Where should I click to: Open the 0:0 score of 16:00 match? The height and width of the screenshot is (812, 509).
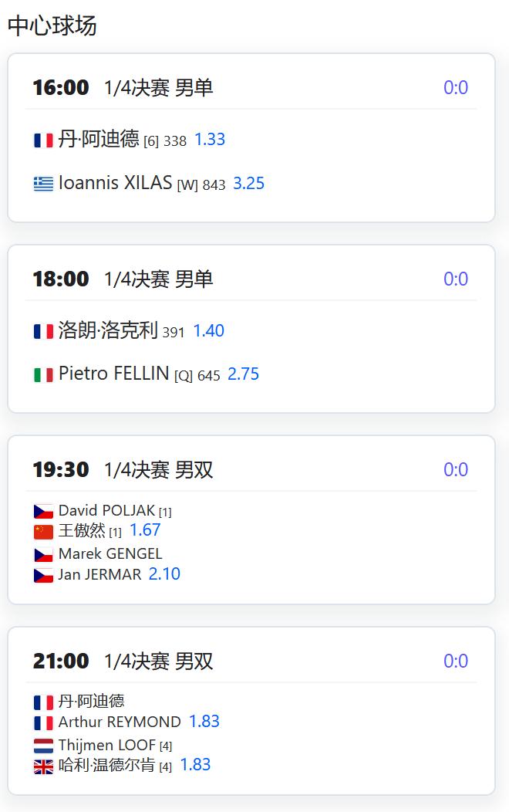pyautogui.click(x=456, y=87)
